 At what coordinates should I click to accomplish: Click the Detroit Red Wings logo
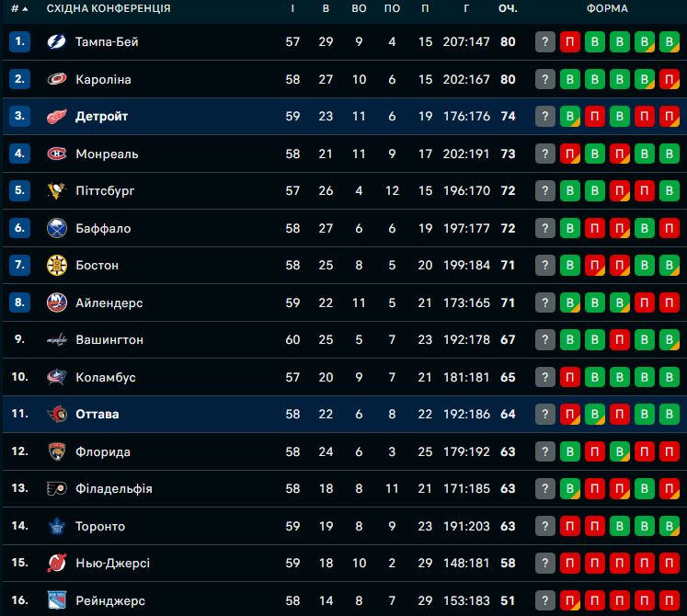57,117
